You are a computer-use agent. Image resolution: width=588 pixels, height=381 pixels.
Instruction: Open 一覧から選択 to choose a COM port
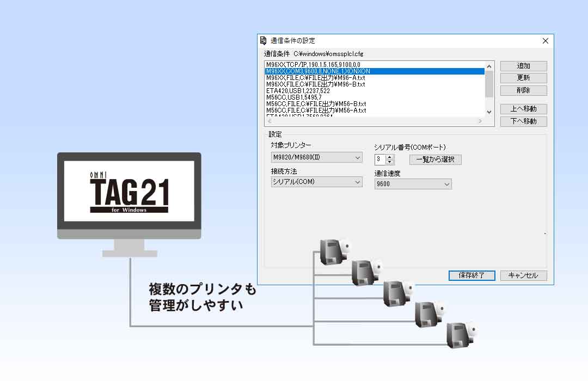(436, 160)
